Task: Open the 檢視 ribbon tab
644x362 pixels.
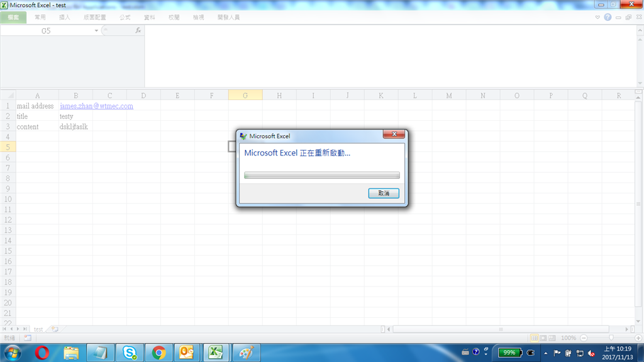Action: click(x=198, y=17)
